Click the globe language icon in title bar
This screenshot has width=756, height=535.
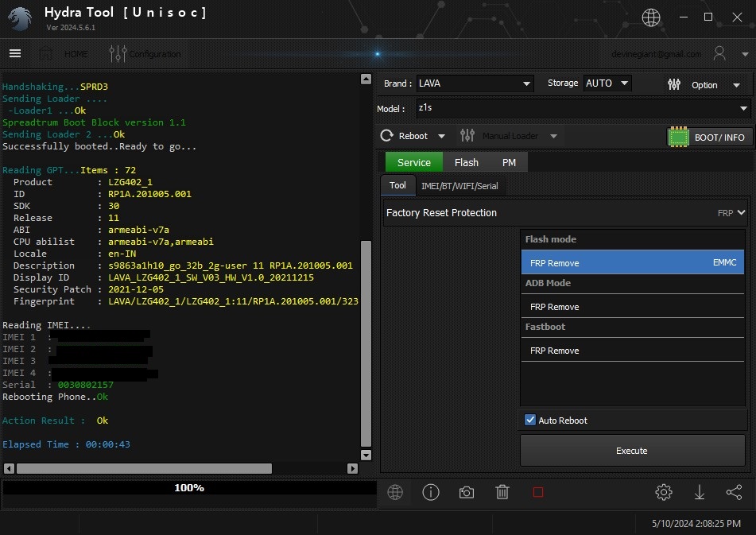650,17
